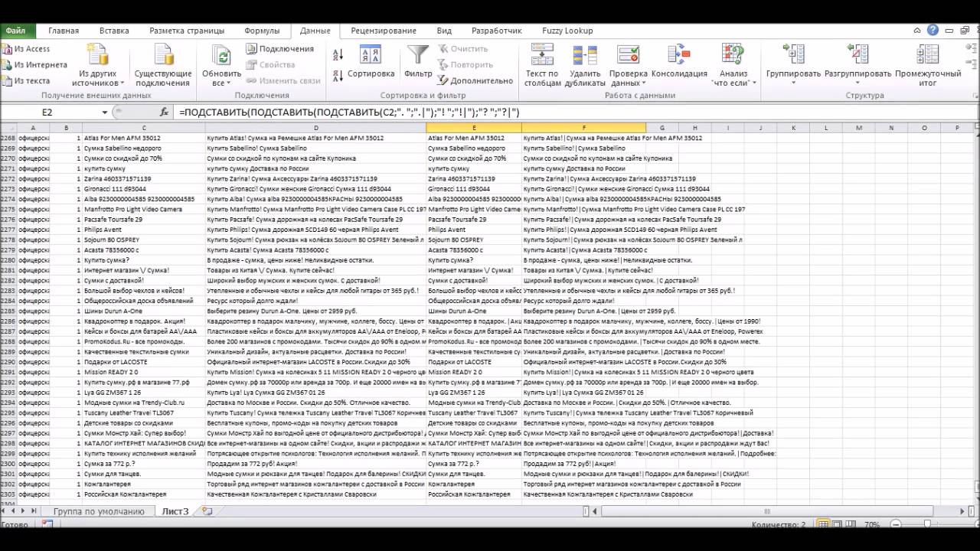Click the Разгруппировать icon
Screen dimensions: 980x551
pos(857,55)
